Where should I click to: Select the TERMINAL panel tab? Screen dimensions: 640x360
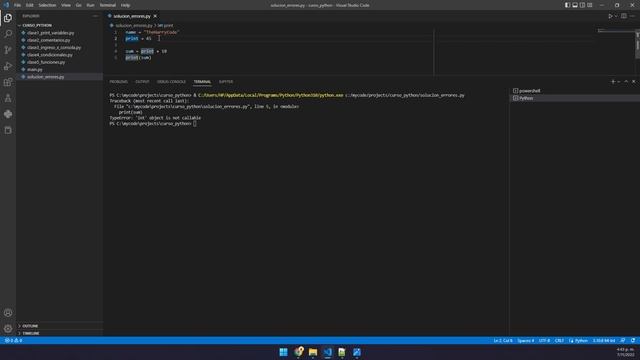[202, 82]
